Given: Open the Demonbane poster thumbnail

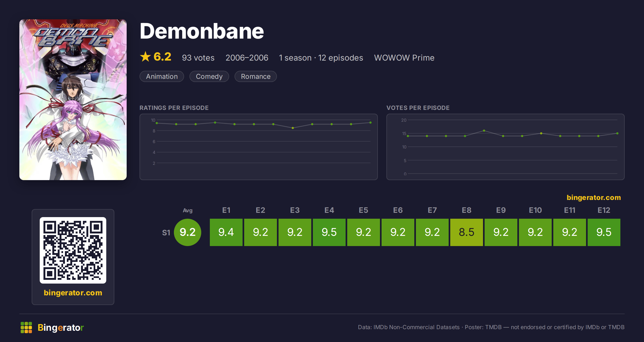Looking at the screenshot, I should pyautogui.click(x=73, y=100).
